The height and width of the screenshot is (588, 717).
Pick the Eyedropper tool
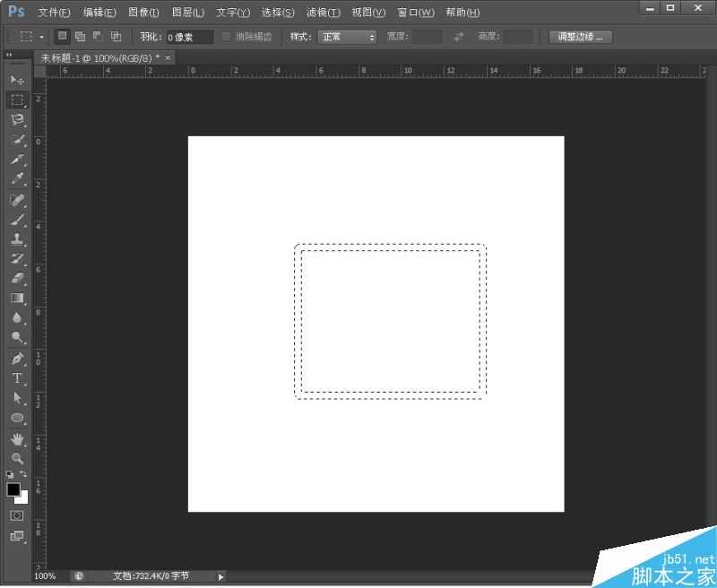click(17, 179)
